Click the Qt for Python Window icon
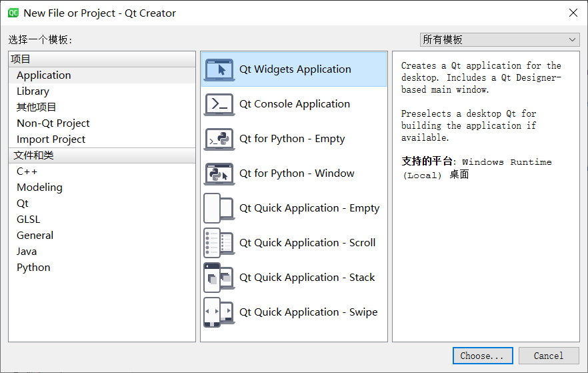Screen dimensions: 588x373 tap(219, 173)
